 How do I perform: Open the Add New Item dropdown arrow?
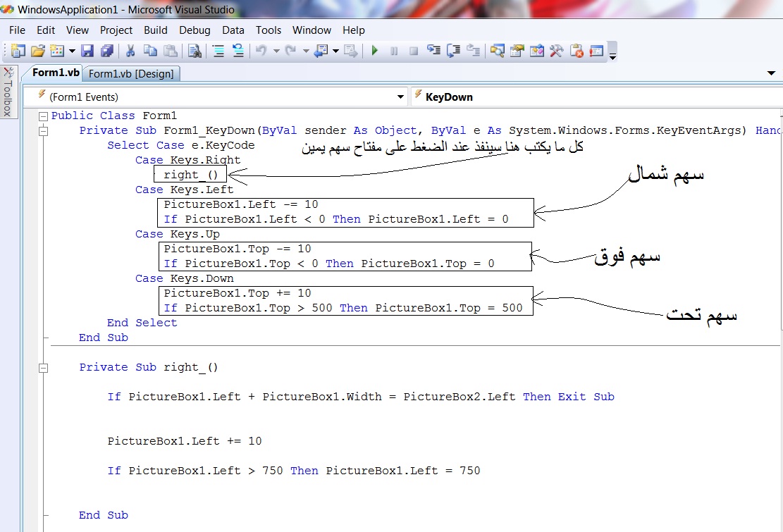72,51
